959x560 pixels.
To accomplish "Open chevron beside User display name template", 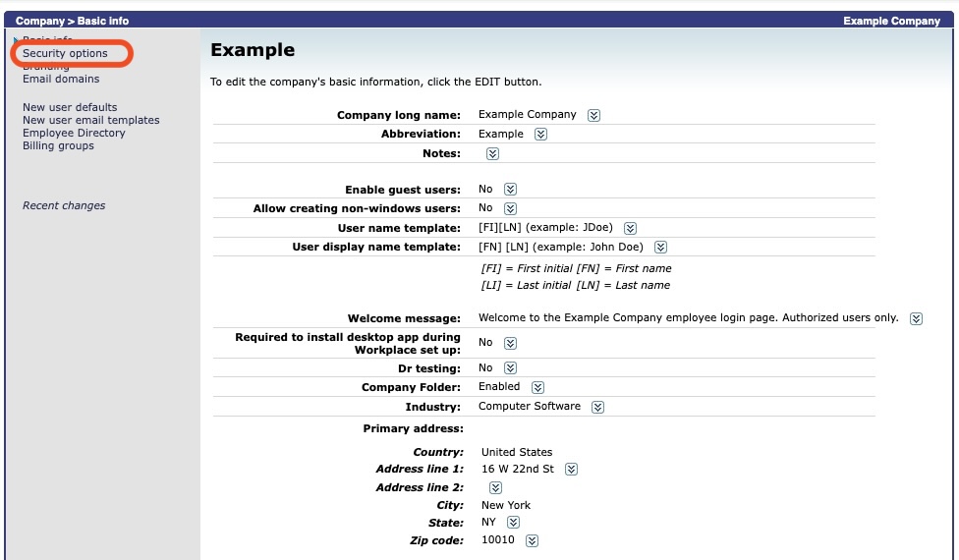I will [660, 247].
